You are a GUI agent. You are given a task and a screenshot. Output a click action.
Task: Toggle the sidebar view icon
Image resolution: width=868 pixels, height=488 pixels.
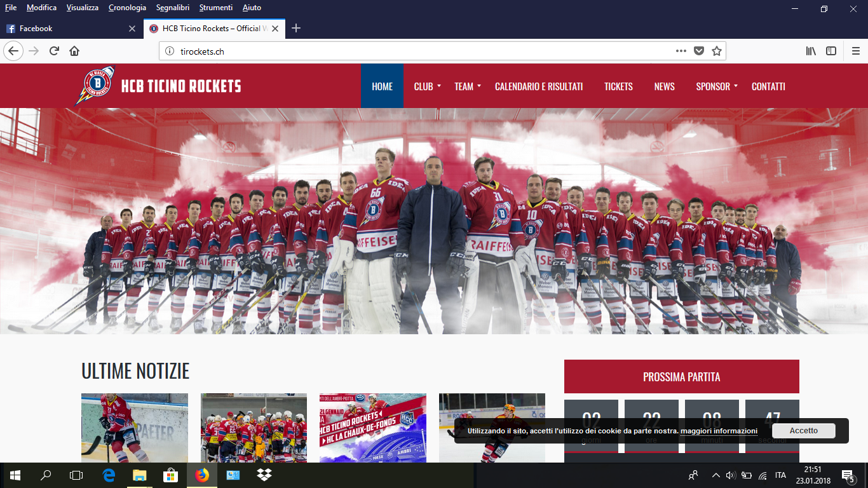click(831, 51)
